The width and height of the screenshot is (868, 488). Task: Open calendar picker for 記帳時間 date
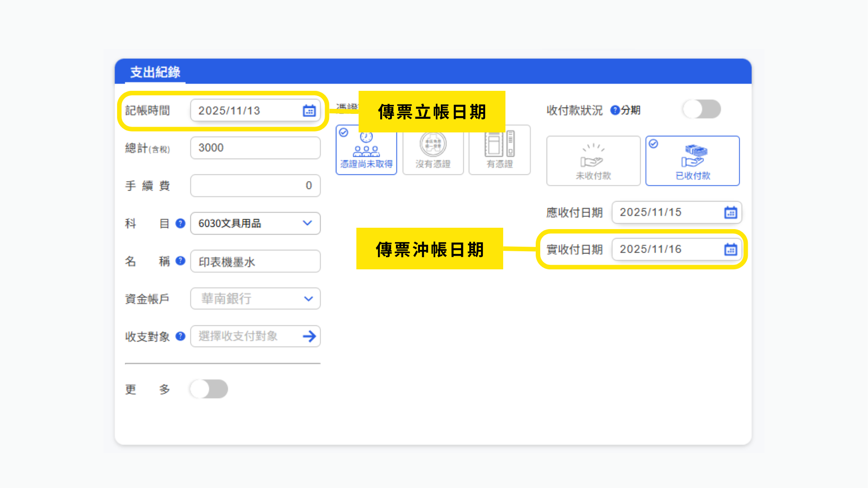(309, 111)
